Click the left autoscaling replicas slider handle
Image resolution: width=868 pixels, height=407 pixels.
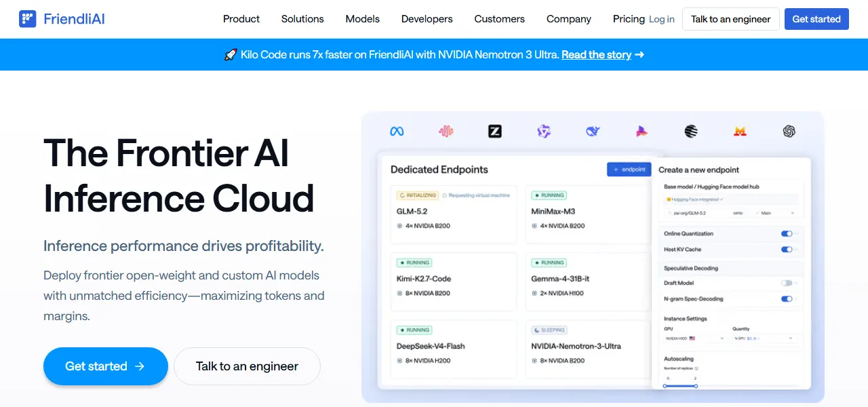665,386
